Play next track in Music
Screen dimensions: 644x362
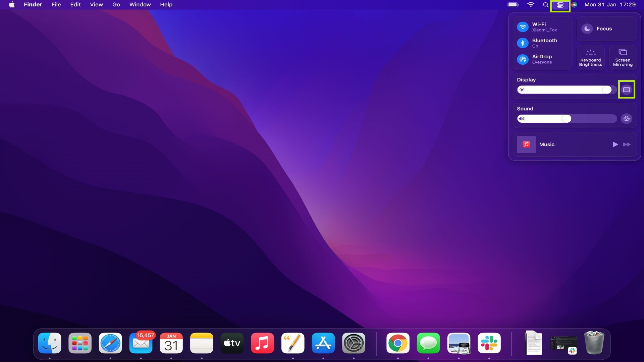click(627, 144)
